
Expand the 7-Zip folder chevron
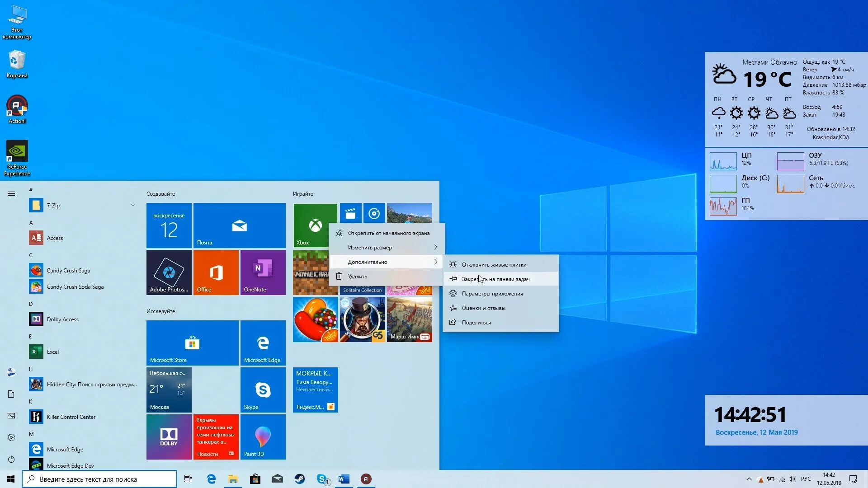tap(133, 205)
